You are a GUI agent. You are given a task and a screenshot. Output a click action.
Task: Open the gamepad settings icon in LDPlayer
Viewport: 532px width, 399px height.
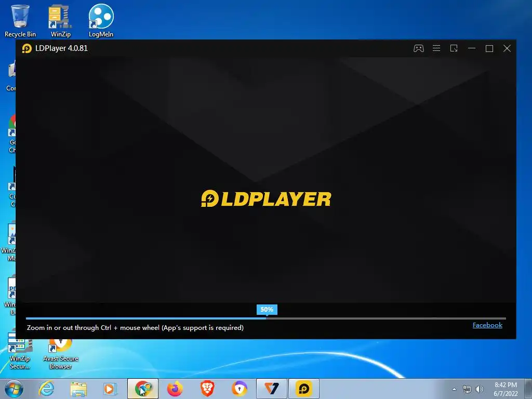418,48
